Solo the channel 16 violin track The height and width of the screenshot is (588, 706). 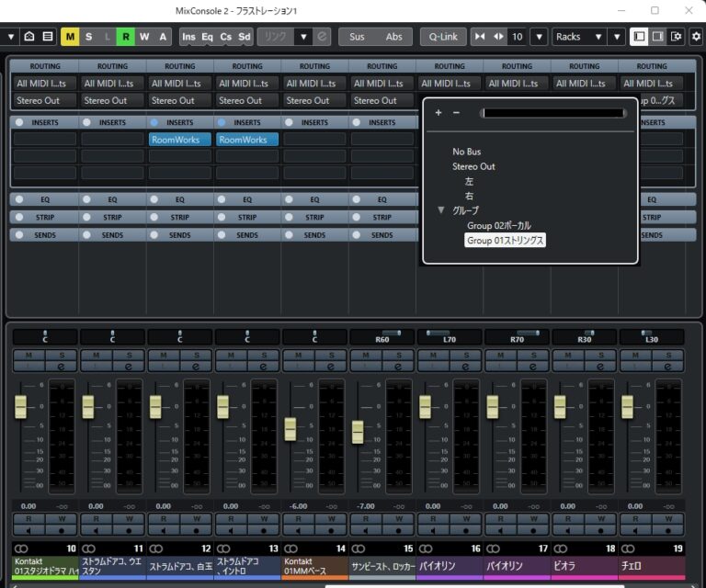click(466, 355)
